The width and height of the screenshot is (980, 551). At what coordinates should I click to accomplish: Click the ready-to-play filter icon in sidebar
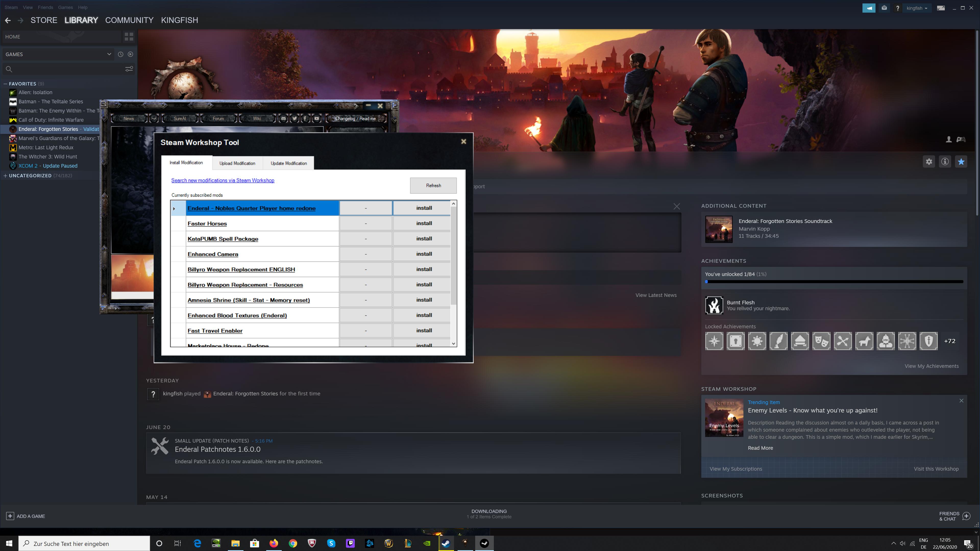[x=130, y=54]
